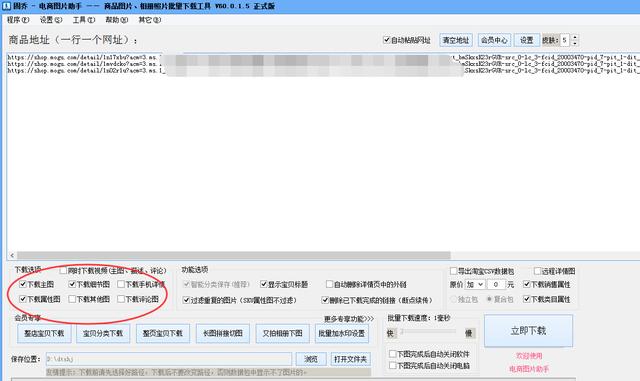Click 又拍相册下图 button
Viewport: 640px width, 381px height.
pyautogui.click(x=282, y=334)
